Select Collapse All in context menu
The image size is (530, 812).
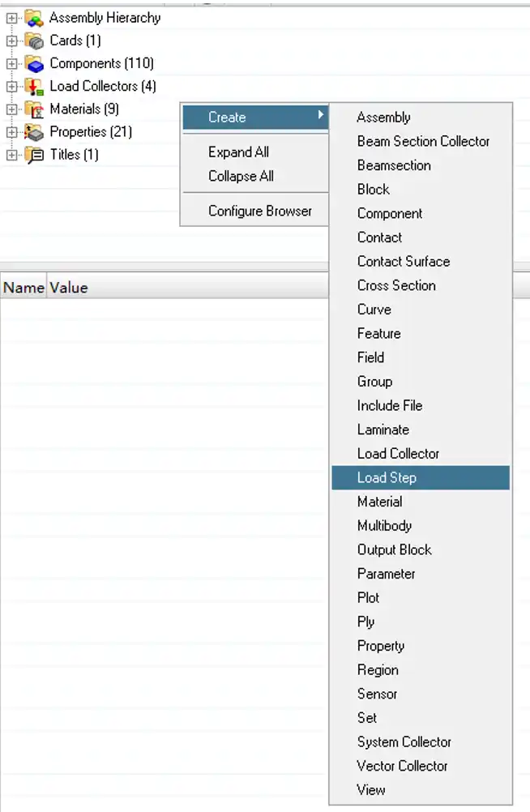coord(241,176)
